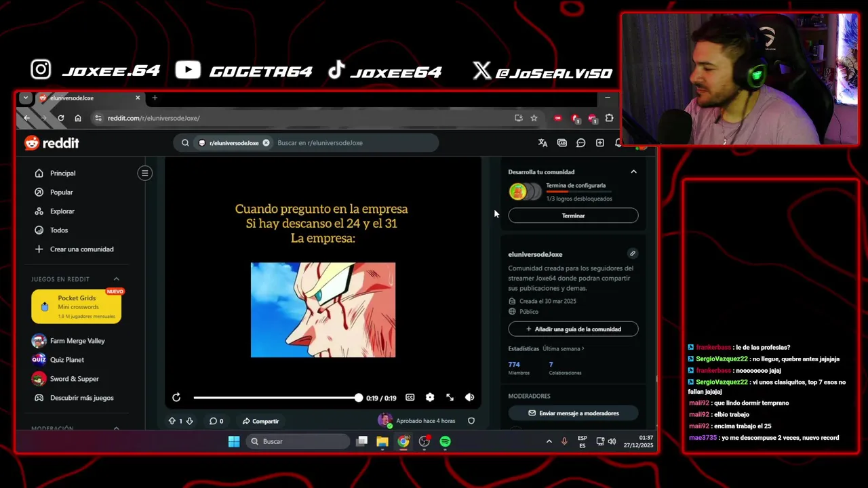Open Última semana stats range

pos(564,348)
